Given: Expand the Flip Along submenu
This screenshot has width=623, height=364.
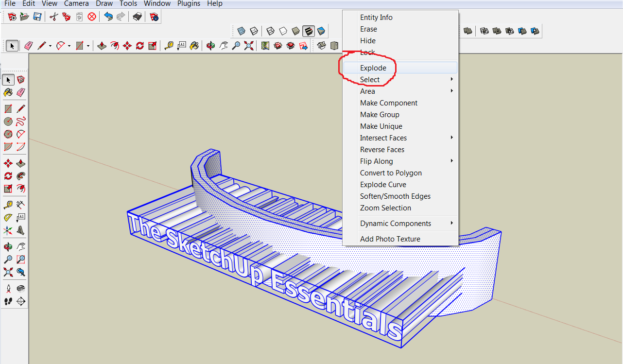Looking at the screenshot, I should tap(400, 161).
